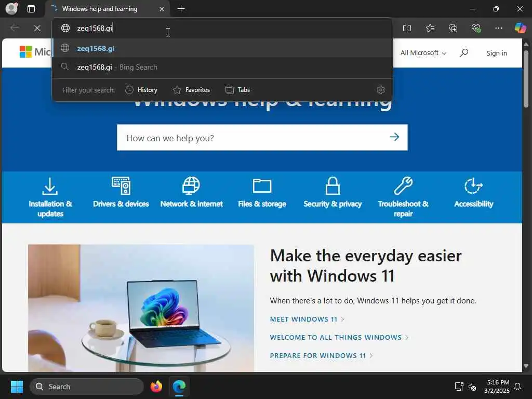Click the Windows 11 laptop image

click(141, 308)
